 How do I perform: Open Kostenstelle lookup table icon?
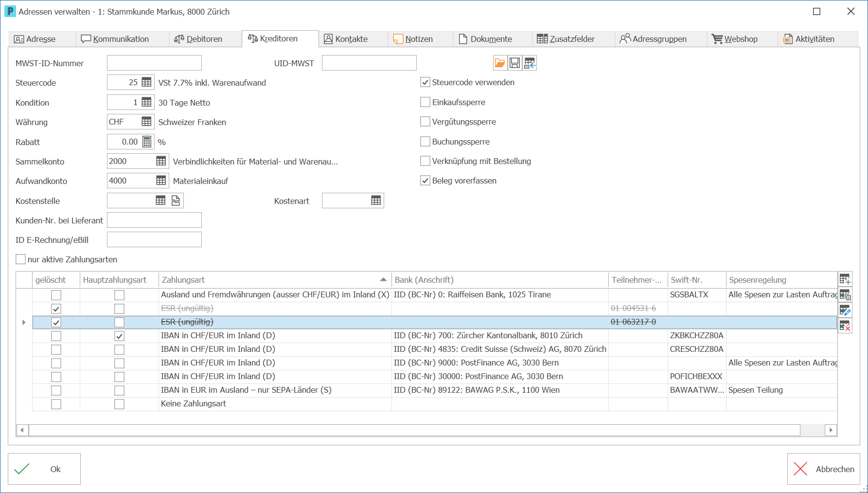pyautogui.click(x=160, y=201)
